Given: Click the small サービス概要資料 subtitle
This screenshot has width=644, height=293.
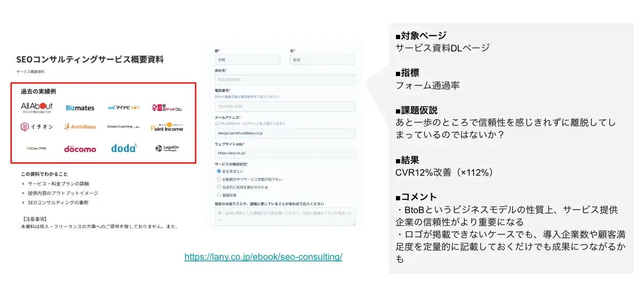Looking at the screenshot, I should pyautogui.click(x=30, y=71).
